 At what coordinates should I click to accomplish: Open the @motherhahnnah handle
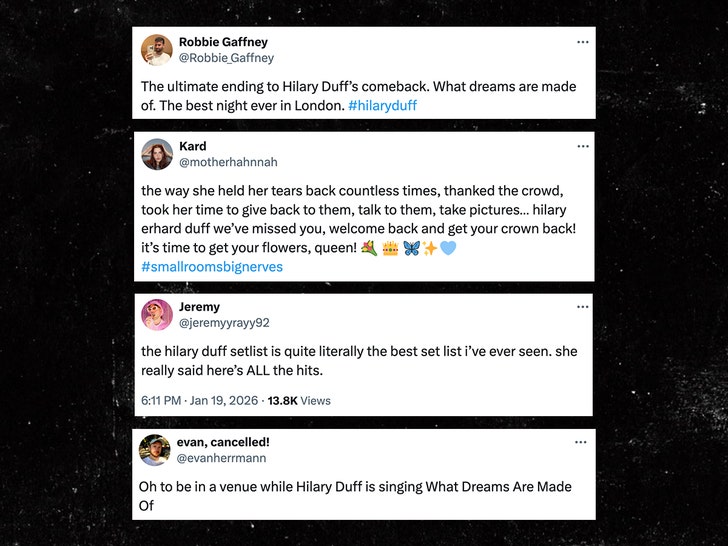[x=228, y=162]
